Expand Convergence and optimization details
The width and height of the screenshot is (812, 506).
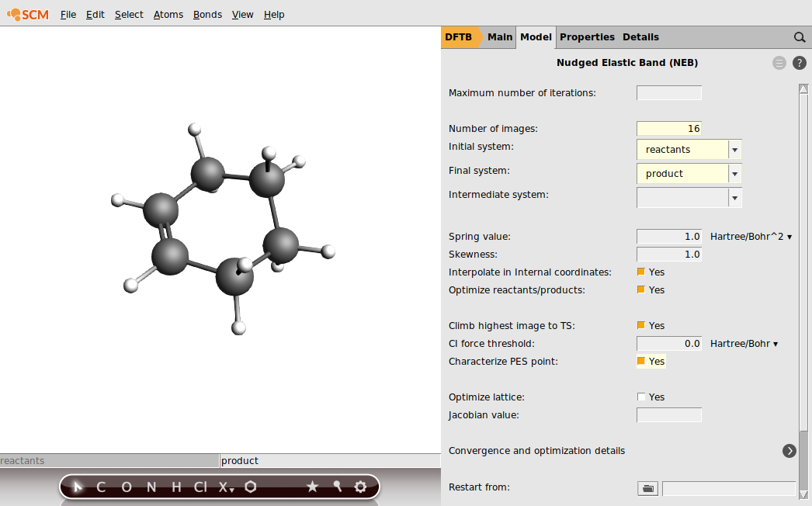click(789, 451)
